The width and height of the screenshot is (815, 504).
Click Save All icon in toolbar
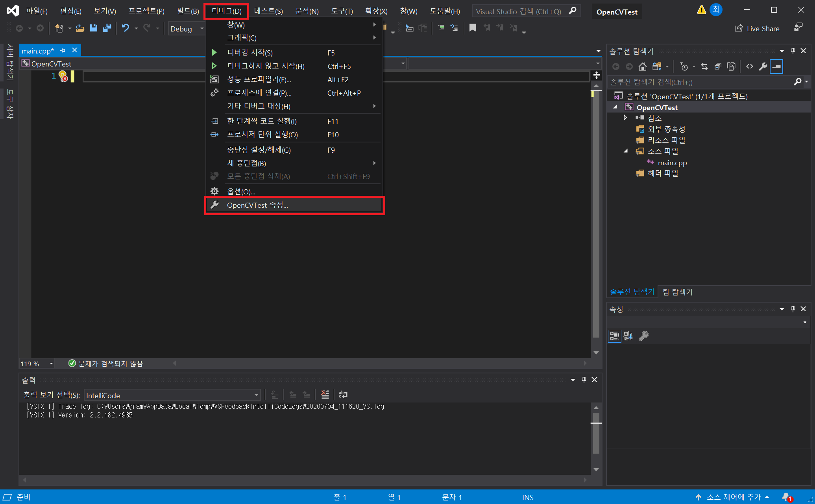tap(107, 28)
